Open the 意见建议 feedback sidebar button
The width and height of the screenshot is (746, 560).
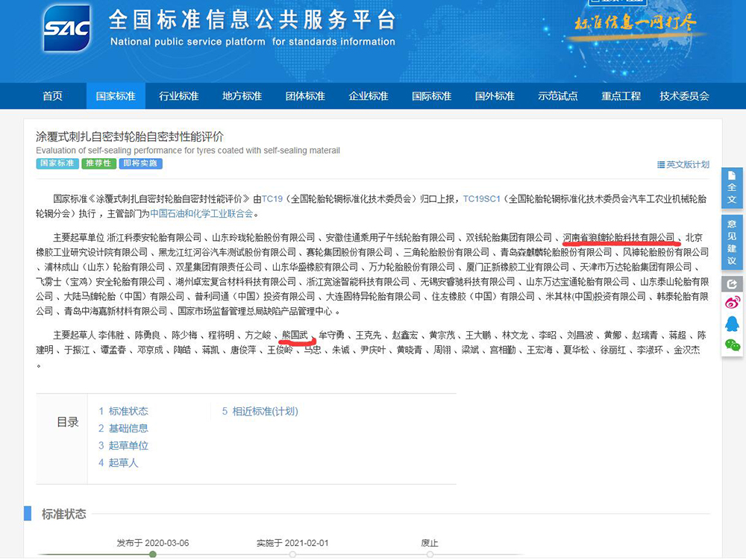(732, 243)
